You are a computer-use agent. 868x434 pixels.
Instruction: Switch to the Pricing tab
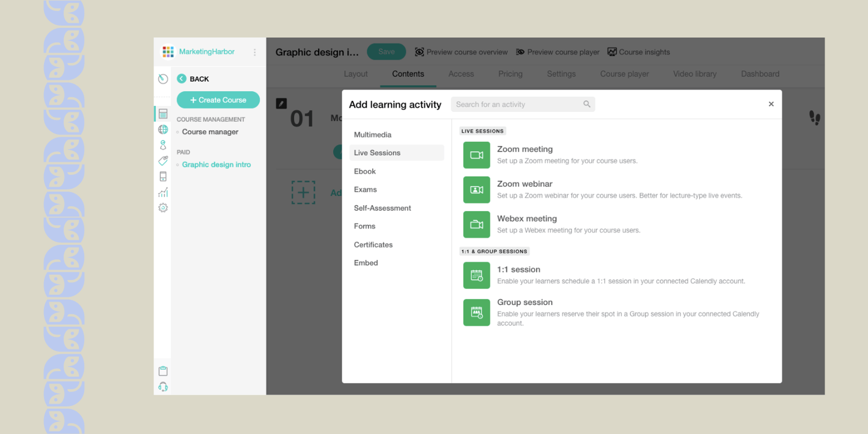point(510,74)
